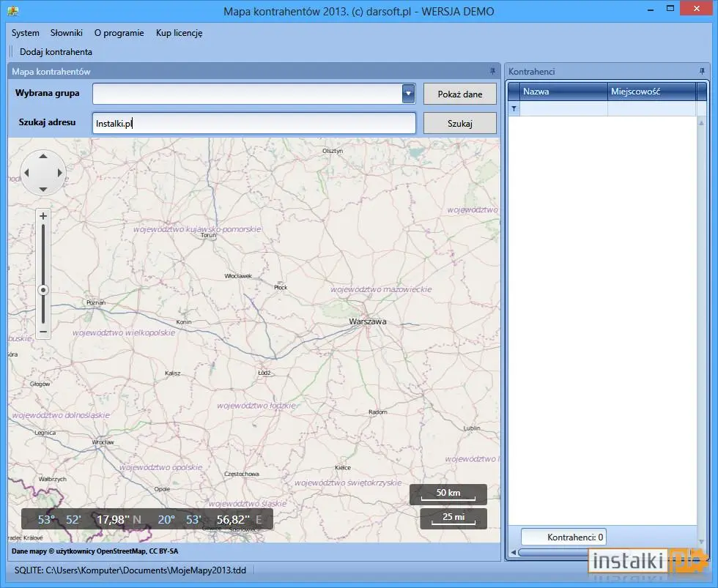Click Dodaj kontrahenta in the toolbar

56,52
